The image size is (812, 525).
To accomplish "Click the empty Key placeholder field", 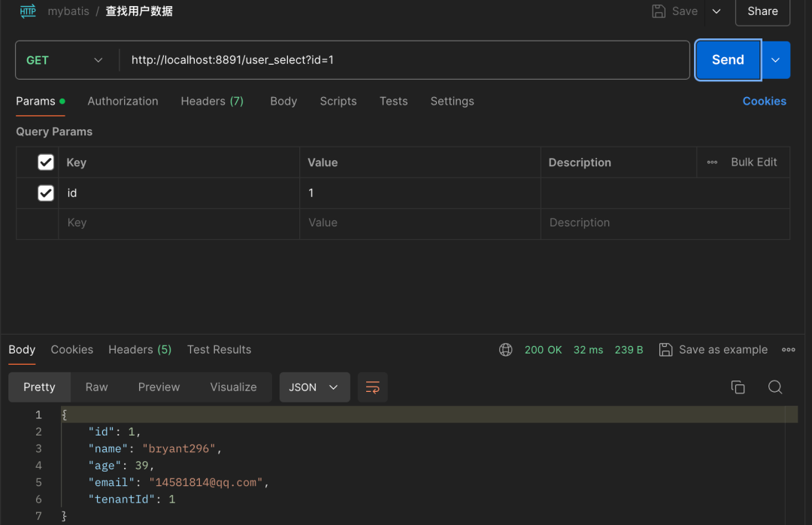I will point(179,223).
